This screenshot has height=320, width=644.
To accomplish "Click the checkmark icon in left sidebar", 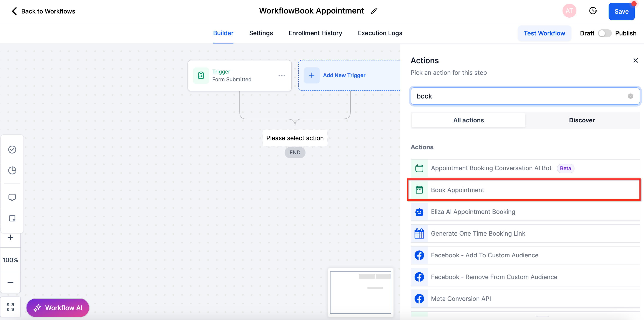I will point(12,149).
